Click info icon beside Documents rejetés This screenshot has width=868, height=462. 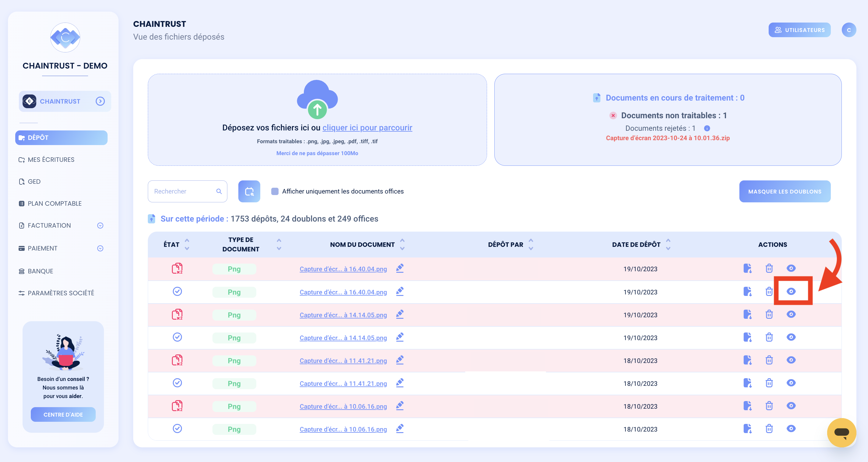tap(707, 128)
